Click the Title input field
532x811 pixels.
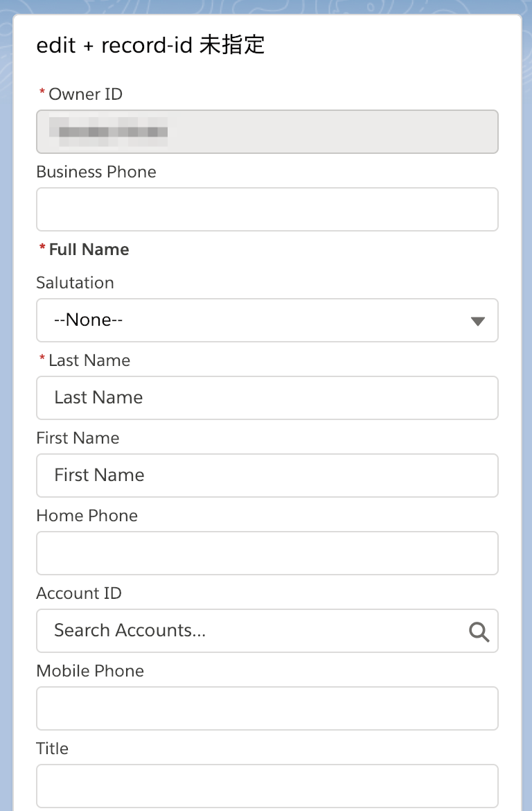click(x=267, y=785)
